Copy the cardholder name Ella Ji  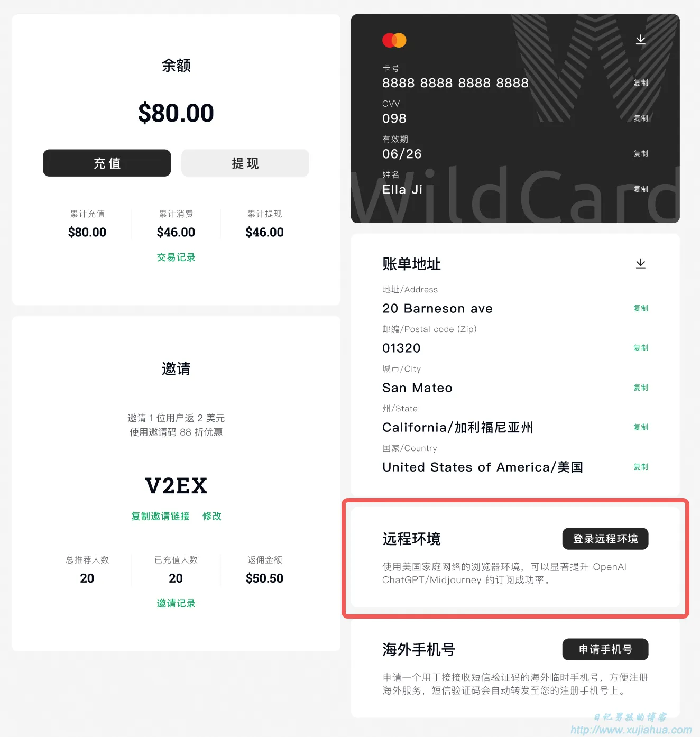(641, 189)
